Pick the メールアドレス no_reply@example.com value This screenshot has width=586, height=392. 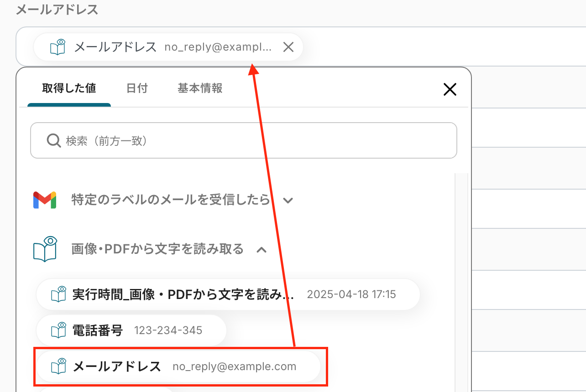point(178,366)
